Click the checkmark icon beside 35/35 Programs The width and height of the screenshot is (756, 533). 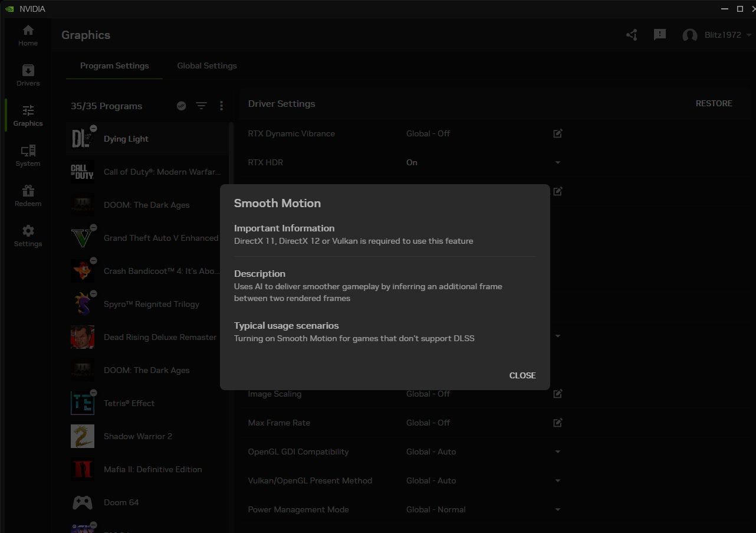pos(182,106)
